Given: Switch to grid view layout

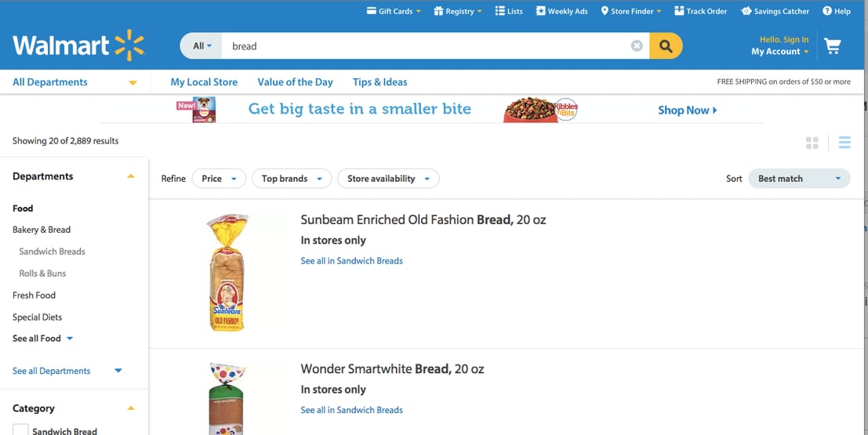Looking at the screenshot, I should coord(812,143).
